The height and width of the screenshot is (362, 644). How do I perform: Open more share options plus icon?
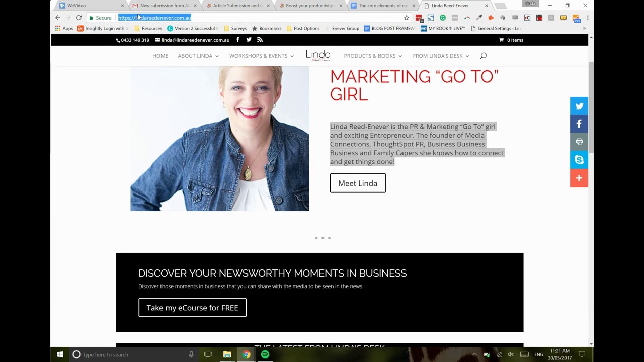point(579,178)
